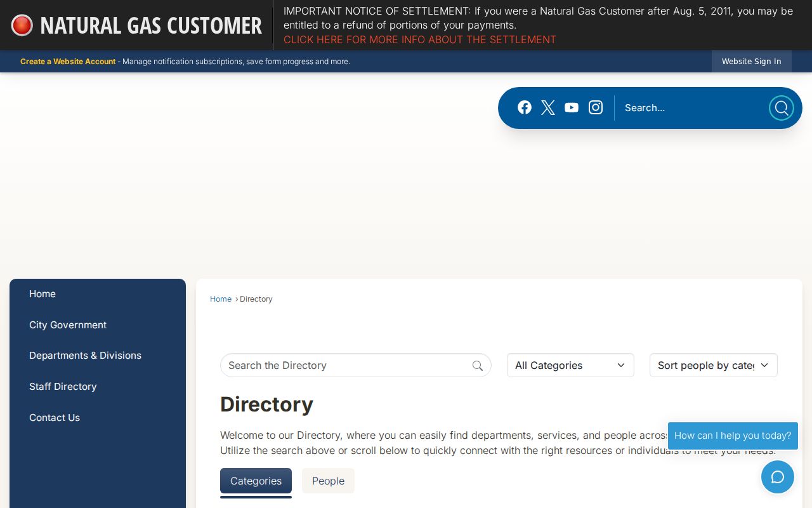Click the NATURAL GAS CUSTOMER alert heading
Screen dimensions: 812x508
click(x=151, y=25)
